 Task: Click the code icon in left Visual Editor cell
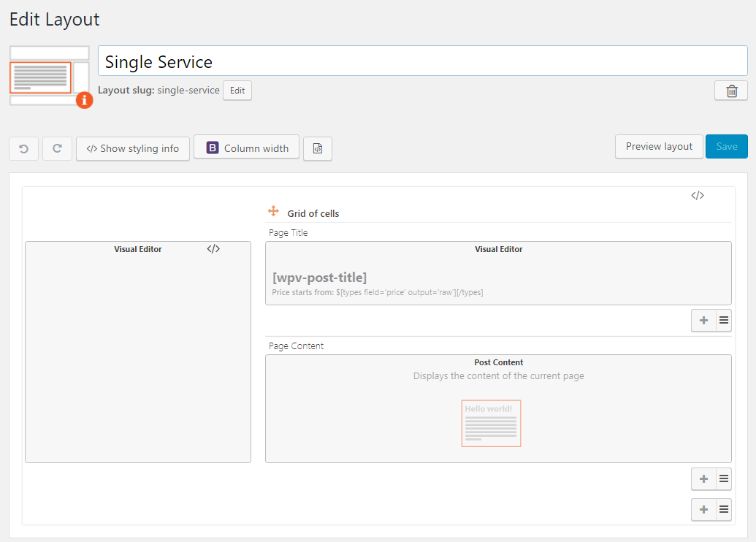click(213, 249)
